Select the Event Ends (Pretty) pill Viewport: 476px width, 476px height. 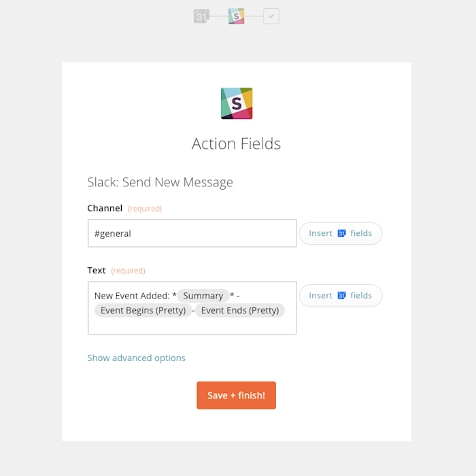[x=240, y=311]
